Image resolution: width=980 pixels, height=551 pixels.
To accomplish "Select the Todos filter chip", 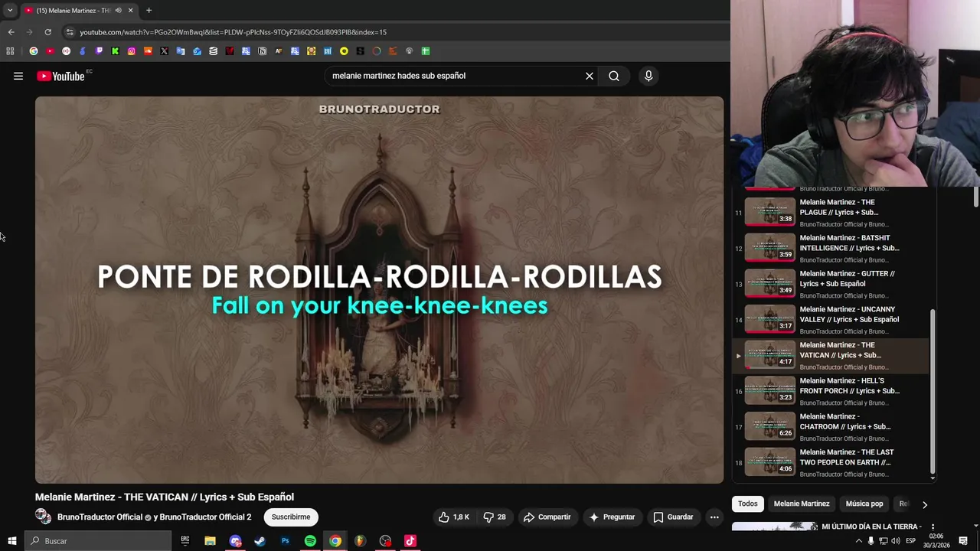I will point(748,504).
